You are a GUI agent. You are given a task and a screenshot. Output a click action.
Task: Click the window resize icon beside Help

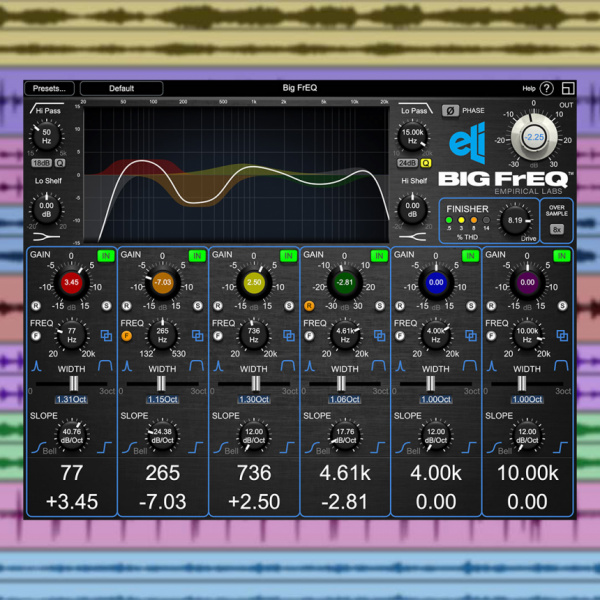pyautogui.click(x=568, y=88)
